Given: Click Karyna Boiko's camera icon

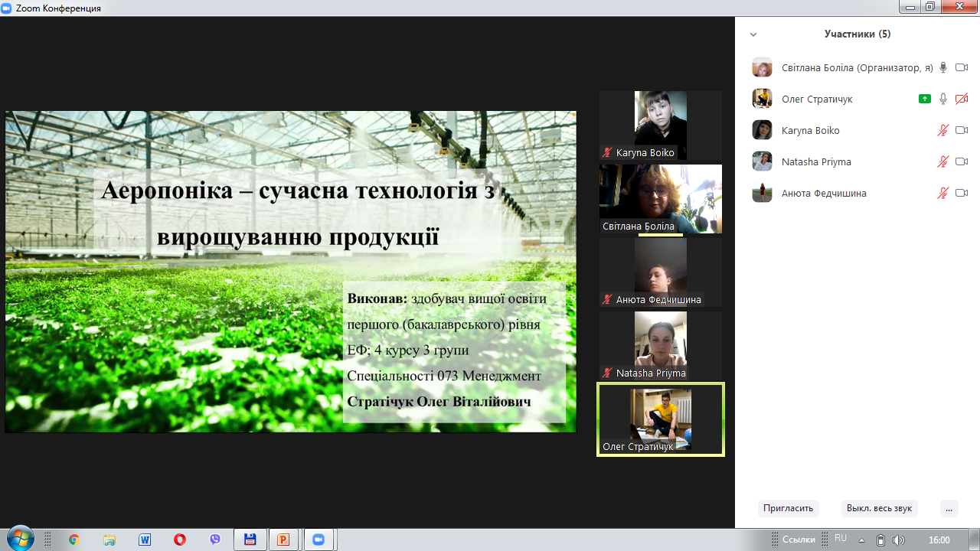Looking at the screenshot, I should [x=962, y=130].
